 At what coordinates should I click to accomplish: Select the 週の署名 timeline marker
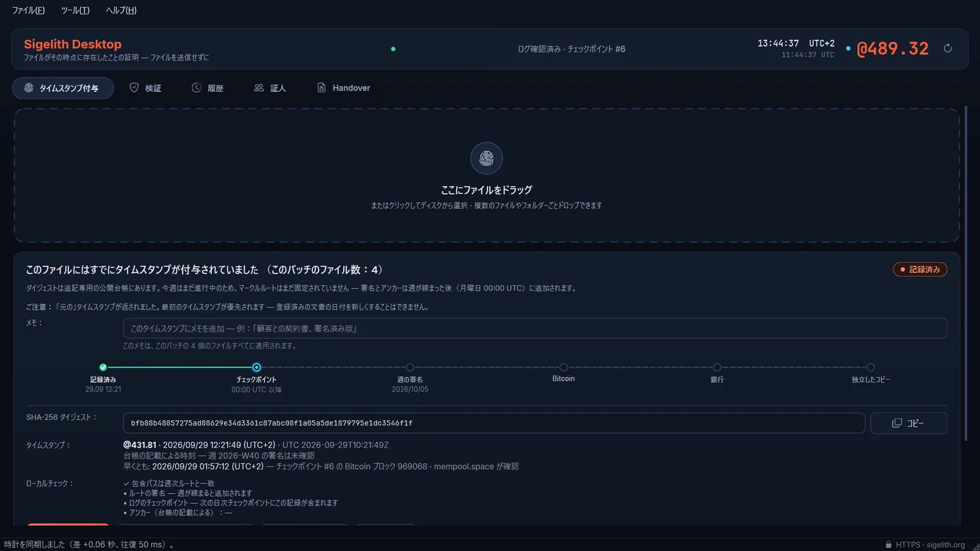[410, 367]
